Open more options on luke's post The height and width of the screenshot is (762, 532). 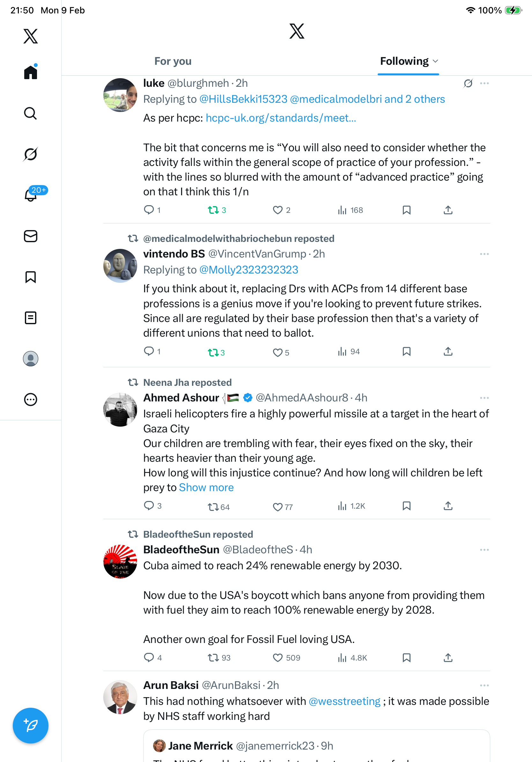484,83
